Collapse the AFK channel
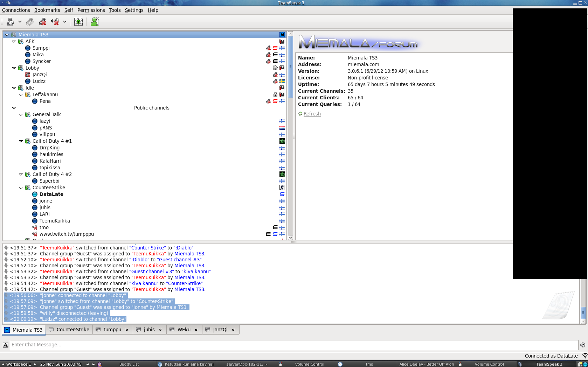The width and height of the screenshot is (588, 367). [x=14, y=41]
